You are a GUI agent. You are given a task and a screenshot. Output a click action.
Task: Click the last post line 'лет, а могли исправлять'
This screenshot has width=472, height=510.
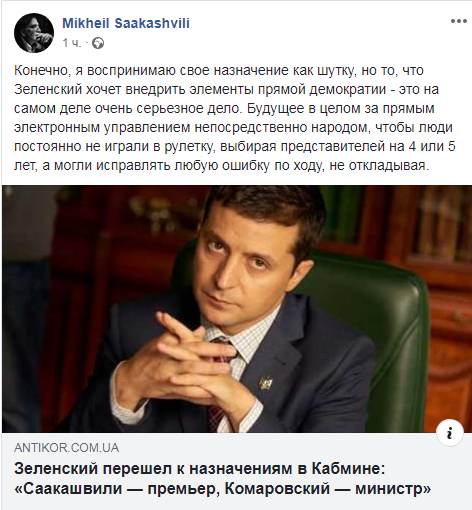click(x=221, y=165)
